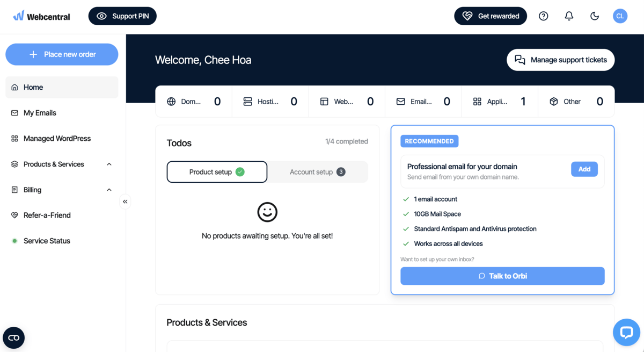The height and width of the screenshot is (352, 644).
Task: Click '1 email account' text
Action: click(x=435, y=199)
